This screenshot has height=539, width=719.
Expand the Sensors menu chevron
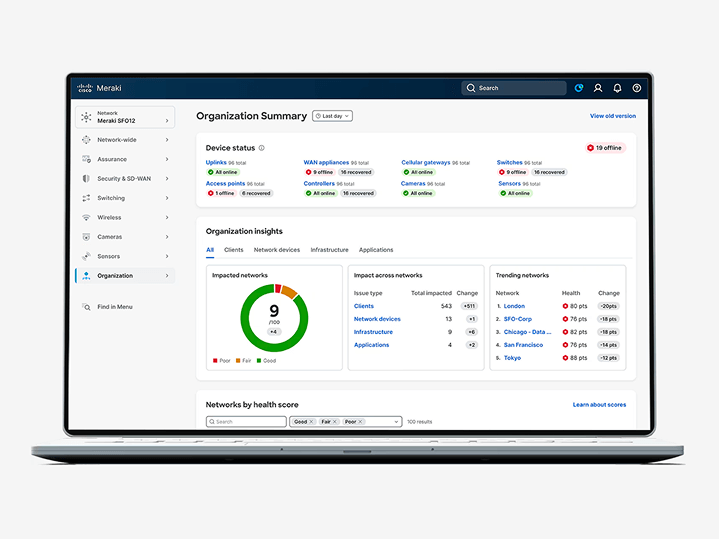pos(167,256)
